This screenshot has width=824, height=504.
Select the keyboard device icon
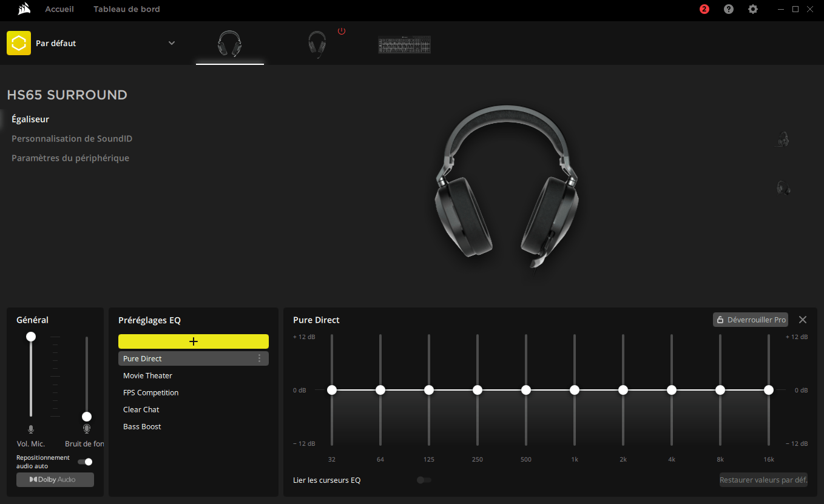click(x=404, y=45)
